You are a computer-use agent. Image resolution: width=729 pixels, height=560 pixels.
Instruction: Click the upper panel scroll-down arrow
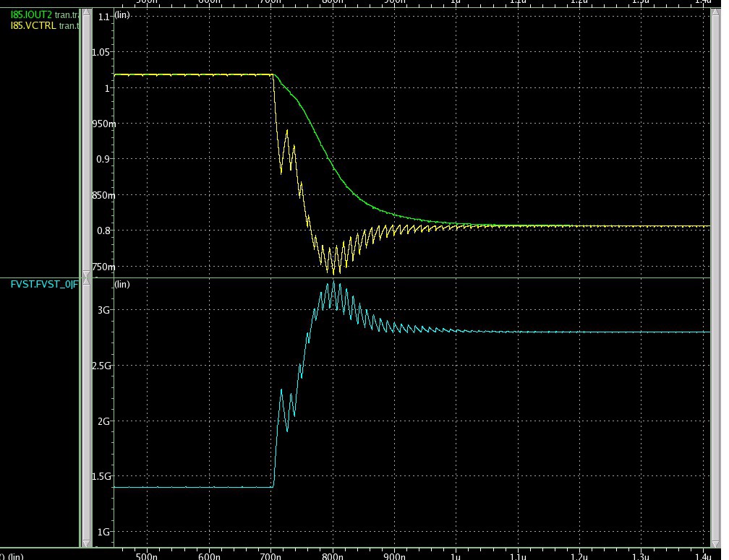tap(87, 273)
